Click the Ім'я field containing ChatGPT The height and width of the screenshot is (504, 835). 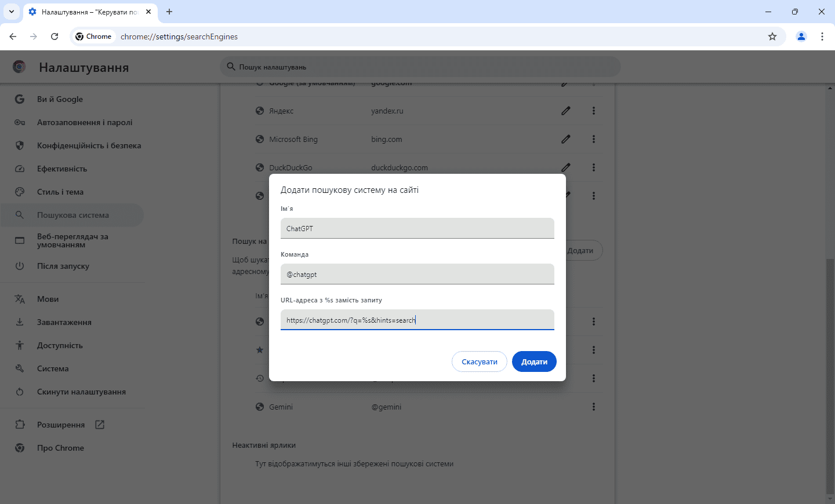pos(418,228)
